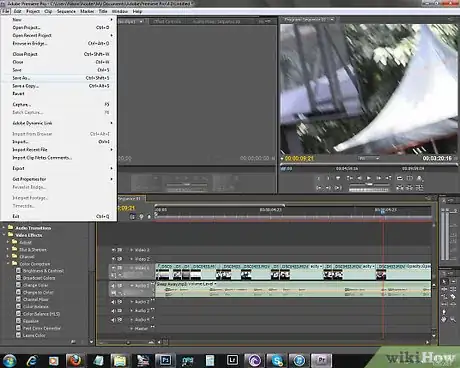Expand the Blur & Sharpen folder arrow

point(8,249)
